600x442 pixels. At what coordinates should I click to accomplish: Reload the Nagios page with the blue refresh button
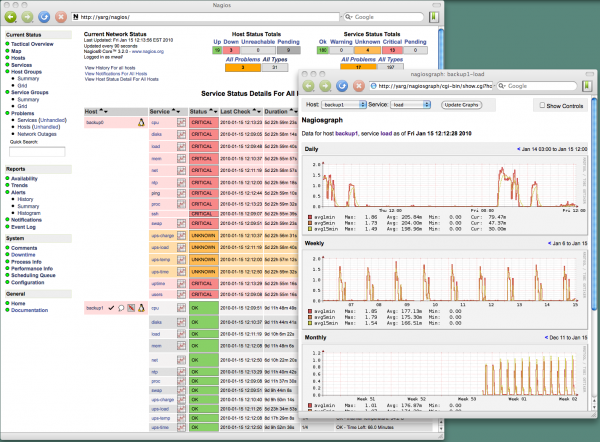click(44, 17)
